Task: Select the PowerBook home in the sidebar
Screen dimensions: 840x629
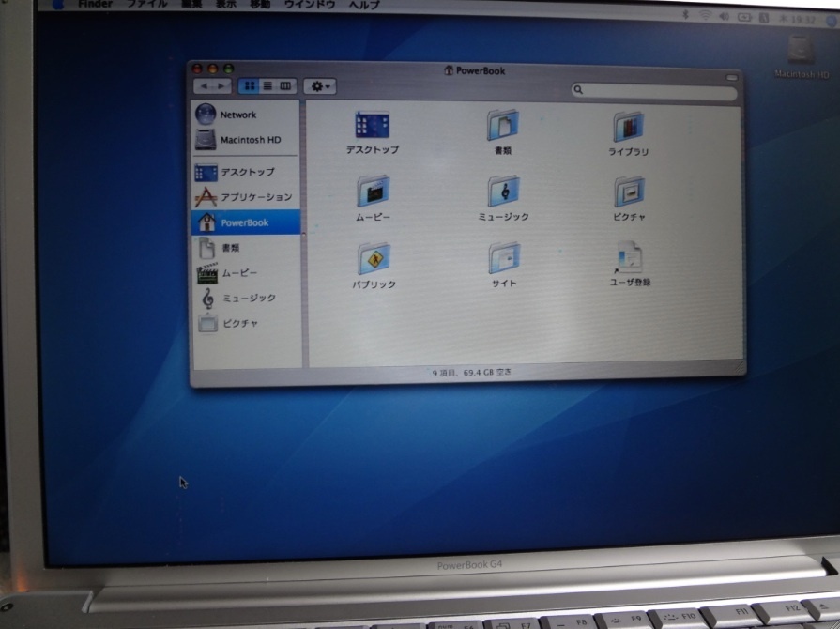Action: 245,222
